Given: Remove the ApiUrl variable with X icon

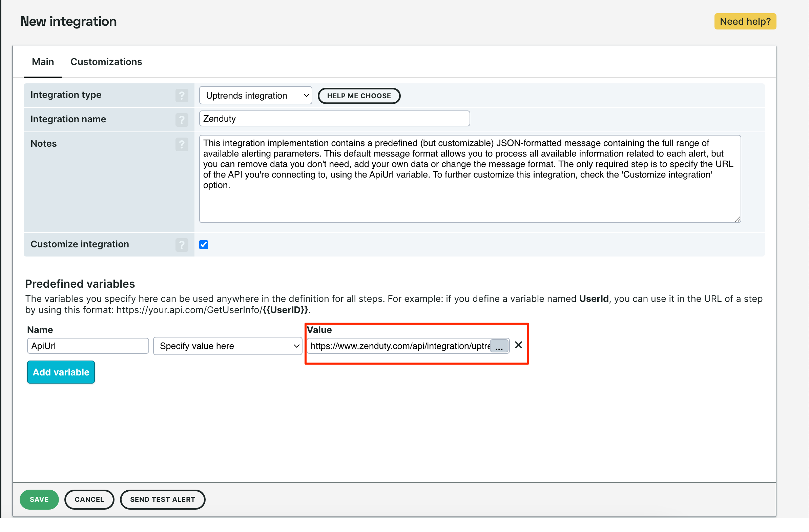Looking at the screenshot, I should pos(518,345).
